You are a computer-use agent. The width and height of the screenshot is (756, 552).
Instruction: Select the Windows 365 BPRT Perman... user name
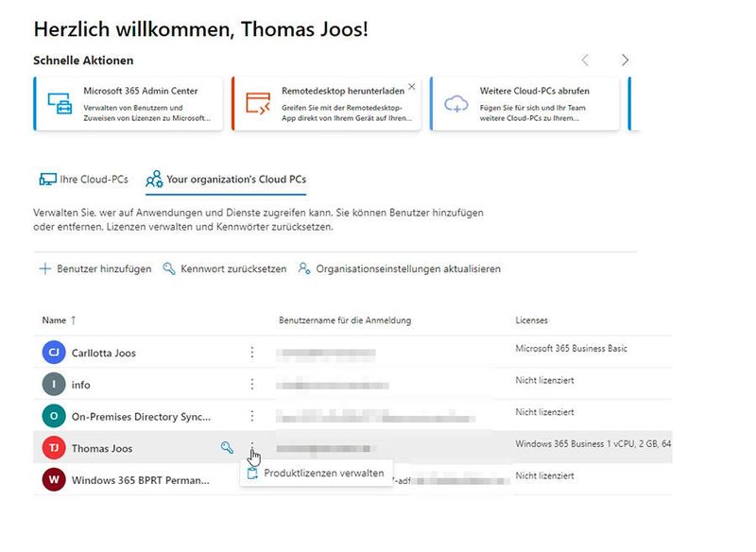(140, 480)
